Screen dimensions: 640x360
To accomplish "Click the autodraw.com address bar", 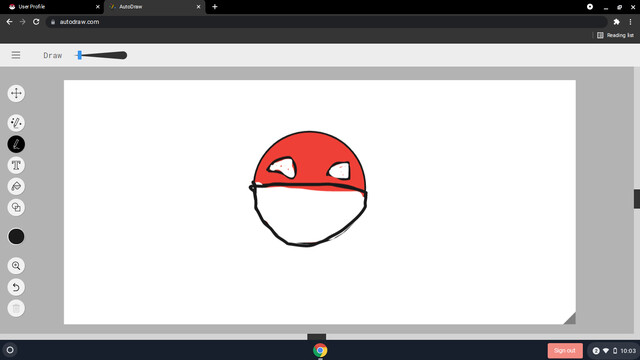I will point(327,22).
